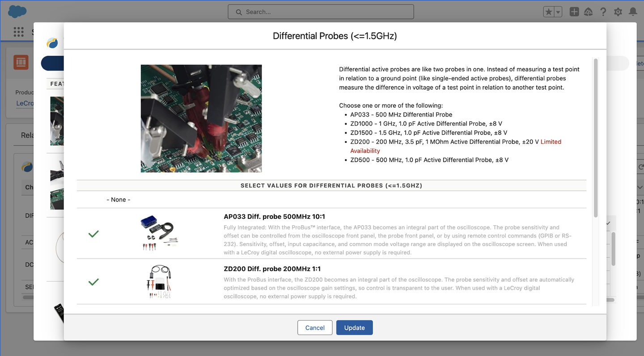Click the ZD200 Diff. probe 200MHz 1:1 title
This screenshot has width=644, height=356.
pos(272,269)
